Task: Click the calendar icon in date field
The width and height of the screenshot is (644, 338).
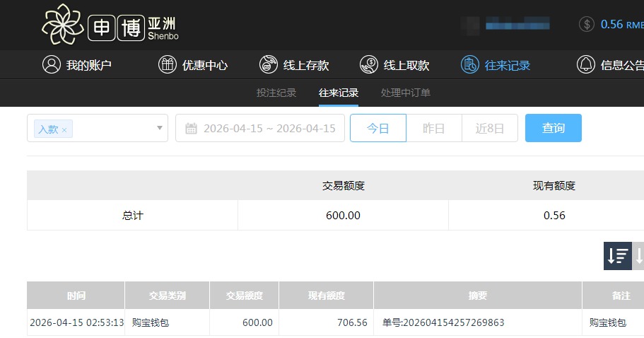Action: [191, 129]
